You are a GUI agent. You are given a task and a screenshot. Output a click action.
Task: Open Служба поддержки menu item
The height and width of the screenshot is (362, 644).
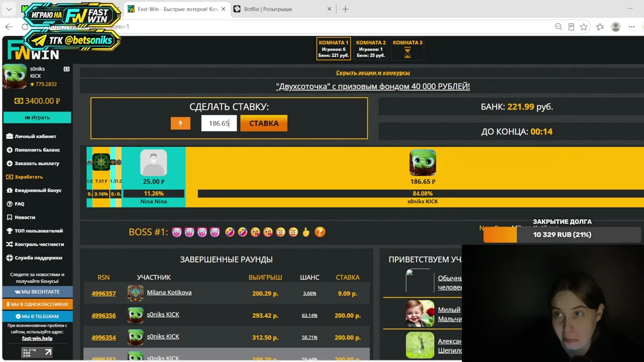(38, 258)
